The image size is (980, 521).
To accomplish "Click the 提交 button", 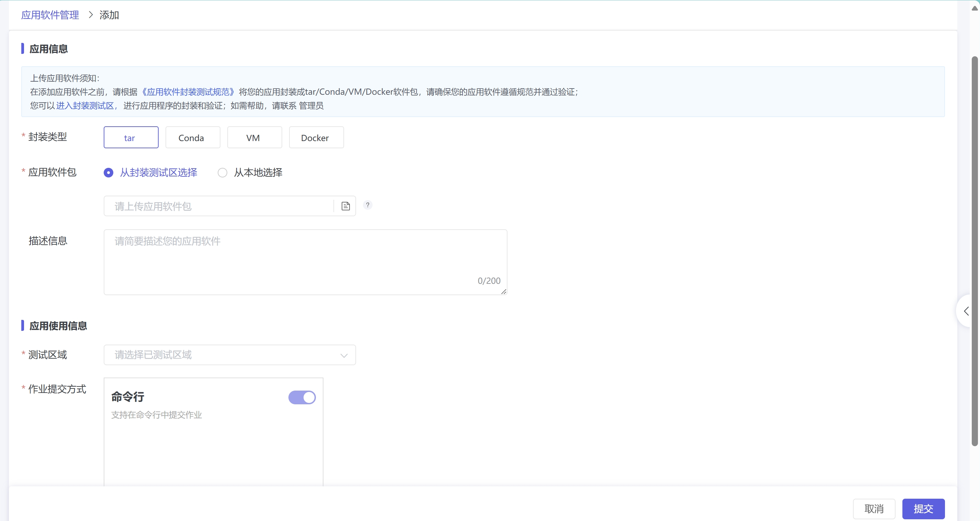I will [x=923, y=509].
